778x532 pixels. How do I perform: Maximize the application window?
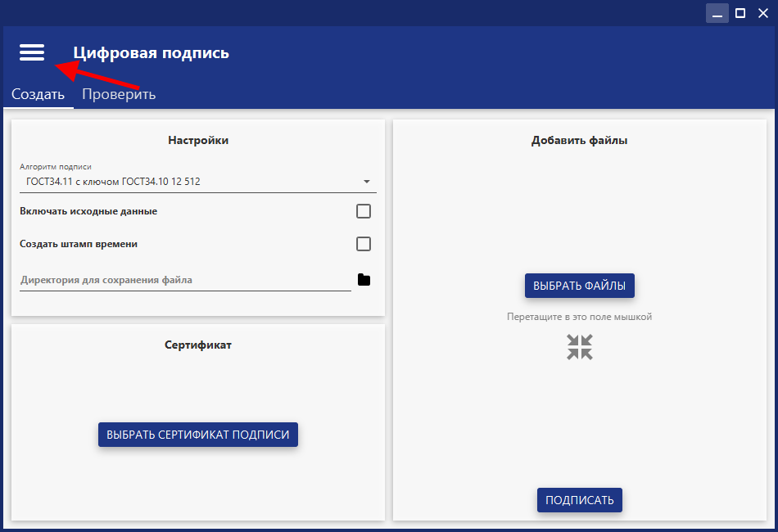click(740, 13)
